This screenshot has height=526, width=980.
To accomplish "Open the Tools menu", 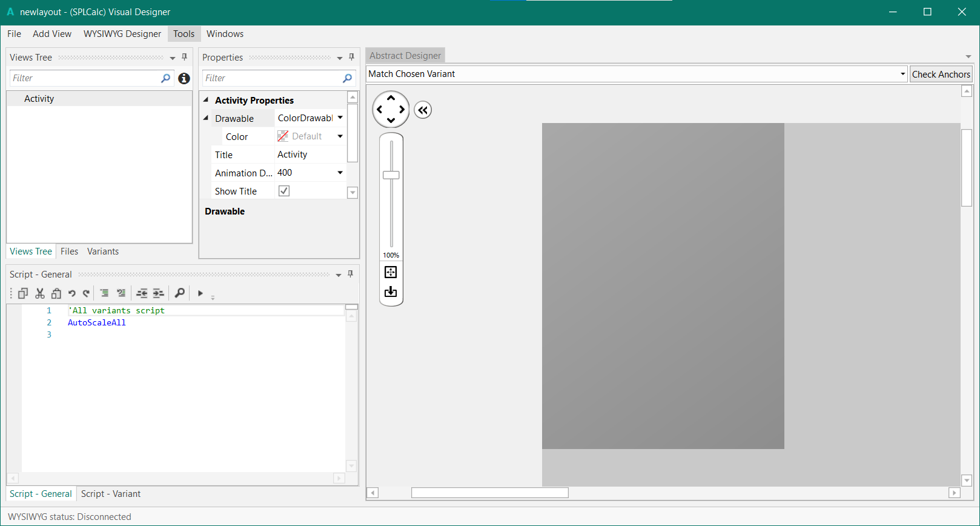I will click(x=184, y=34).
